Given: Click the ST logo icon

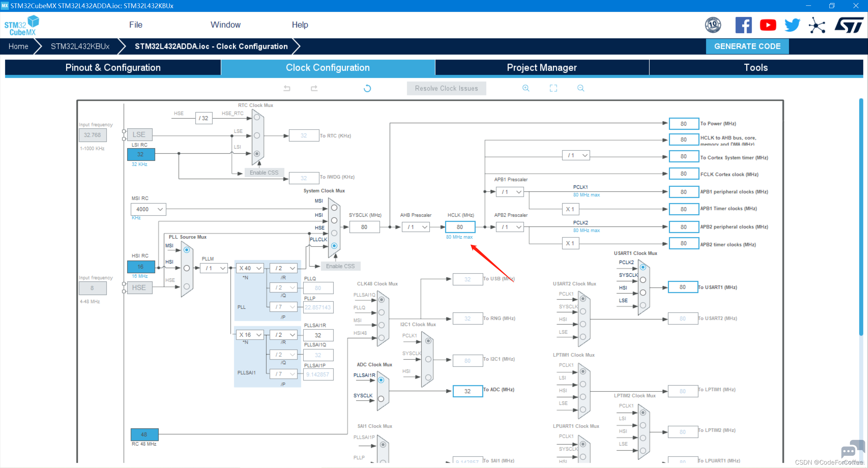Looking at the screenshot, I should click(x=849, y=25).
